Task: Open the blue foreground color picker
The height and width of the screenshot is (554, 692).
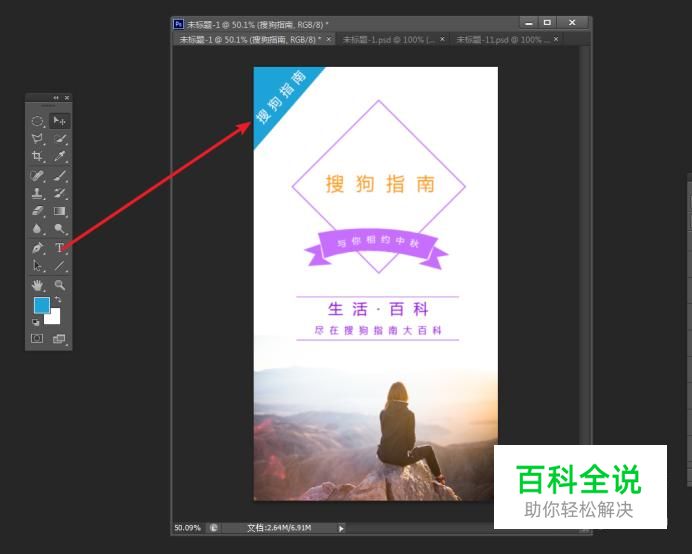Action: (41, 305)
